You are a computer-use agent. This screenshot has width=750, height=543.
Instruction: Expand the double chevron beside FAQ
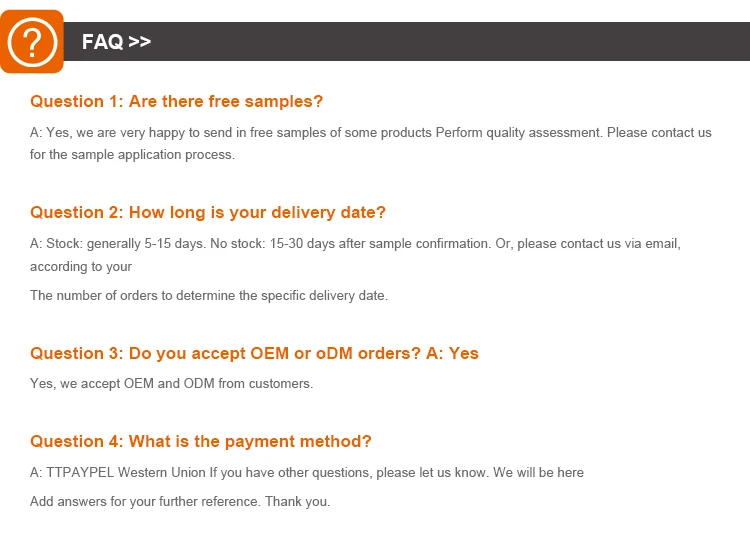[140, 42]
